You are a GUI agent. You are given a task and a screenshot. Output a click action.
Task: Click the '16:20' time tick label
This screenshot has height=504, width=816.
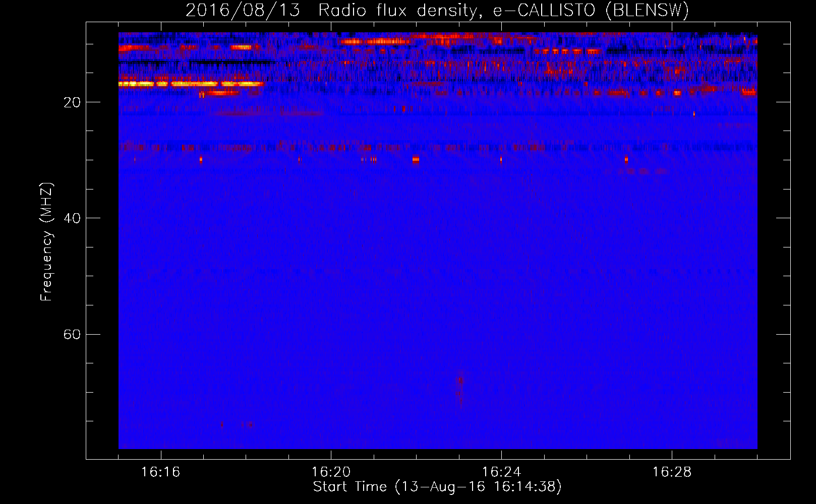coord(331,472)
